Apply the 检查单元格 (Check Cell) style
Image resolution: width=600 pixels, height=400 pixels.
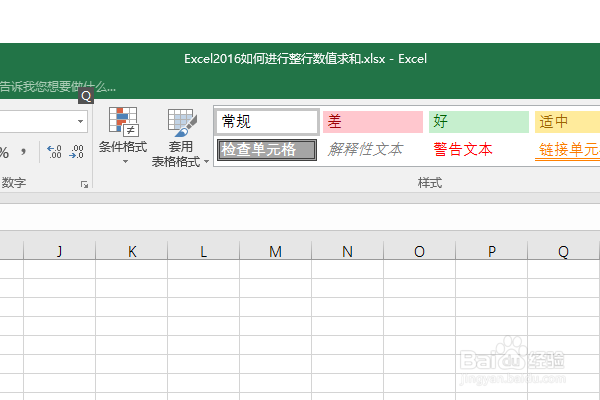click(x=267, y=150)
